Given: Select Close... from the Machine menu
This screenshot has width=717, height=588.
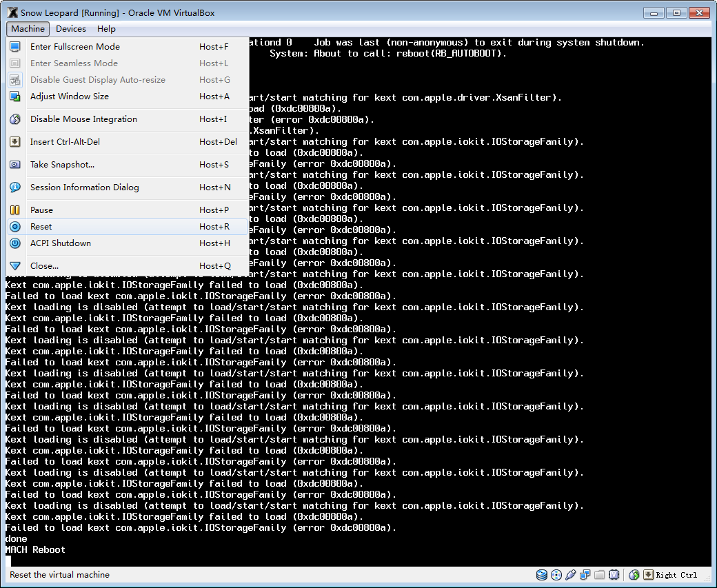Looking at the screenshot, I should click(128, 265).
